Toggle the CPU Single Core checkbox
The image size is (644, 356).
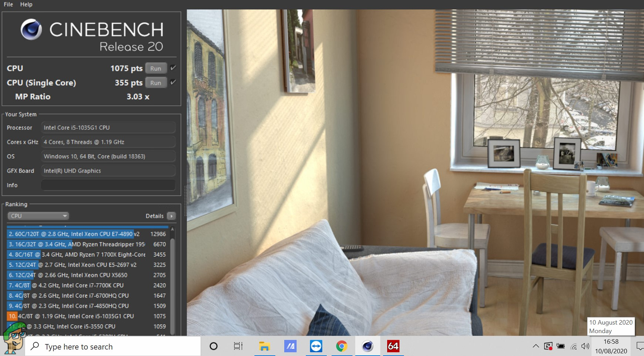coord(173,82)
